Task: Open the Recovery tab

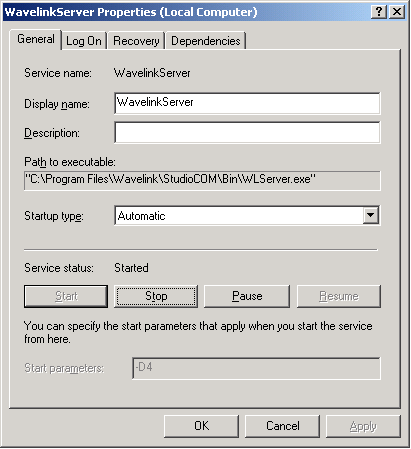Action: point(136,41)
